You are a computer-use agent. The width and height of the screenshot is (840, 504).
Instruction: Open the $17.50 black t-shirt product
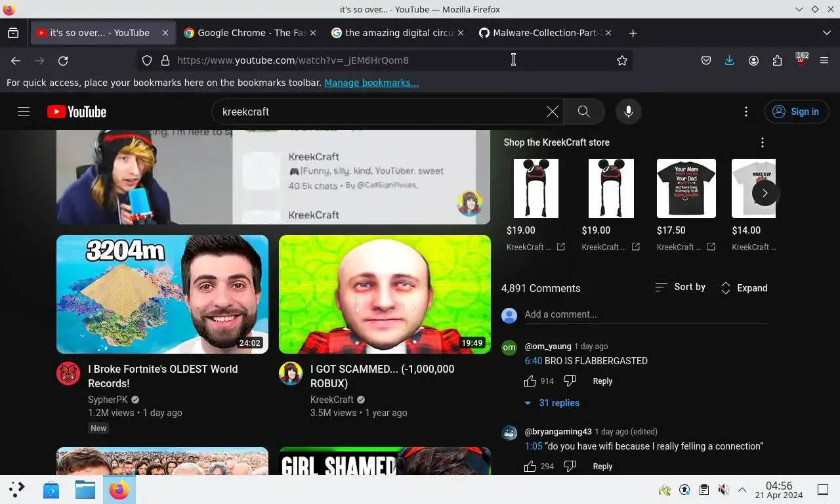686,188
